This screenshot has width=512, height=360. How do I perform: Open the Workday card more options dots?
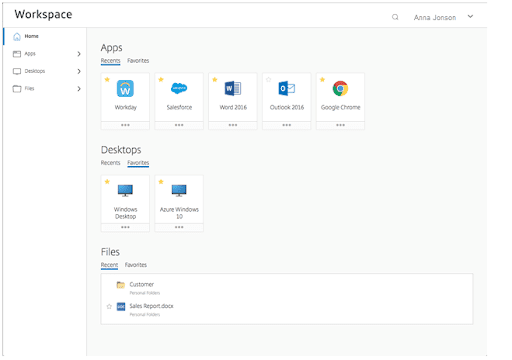[x=125, y=125]
